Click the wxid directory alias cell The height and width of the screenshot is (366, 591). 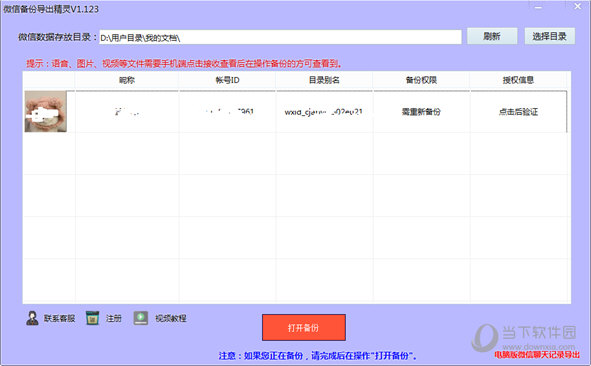(x=324, y=112)
